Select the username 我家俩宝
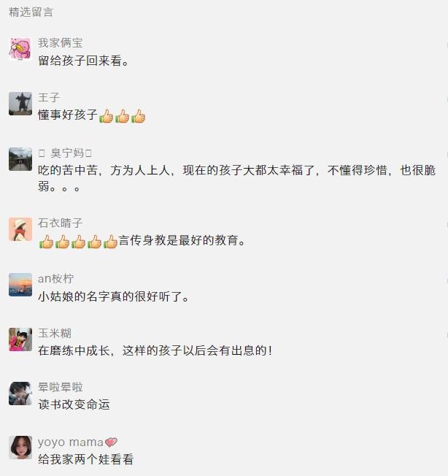 (x=61, y=43)
